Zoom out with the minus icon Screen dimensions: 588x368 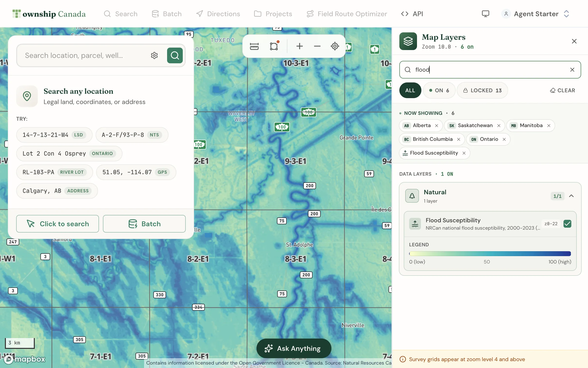[317, 46]
